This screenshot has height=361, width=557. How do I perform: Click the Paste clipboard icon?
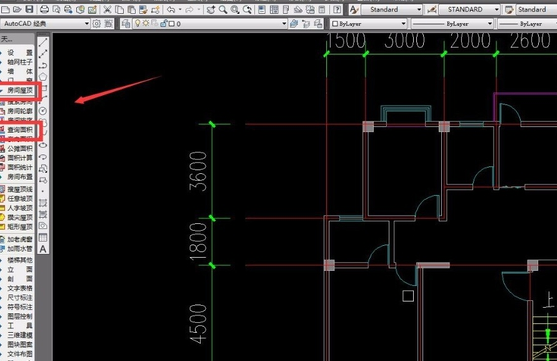pyautogui.click(x=131, y=10)
